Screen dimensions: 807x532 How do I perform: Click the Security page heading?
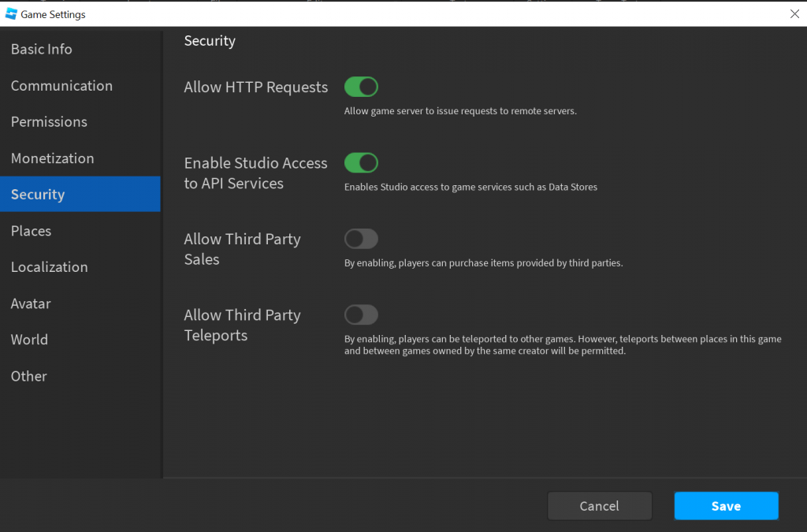(210, 41)
